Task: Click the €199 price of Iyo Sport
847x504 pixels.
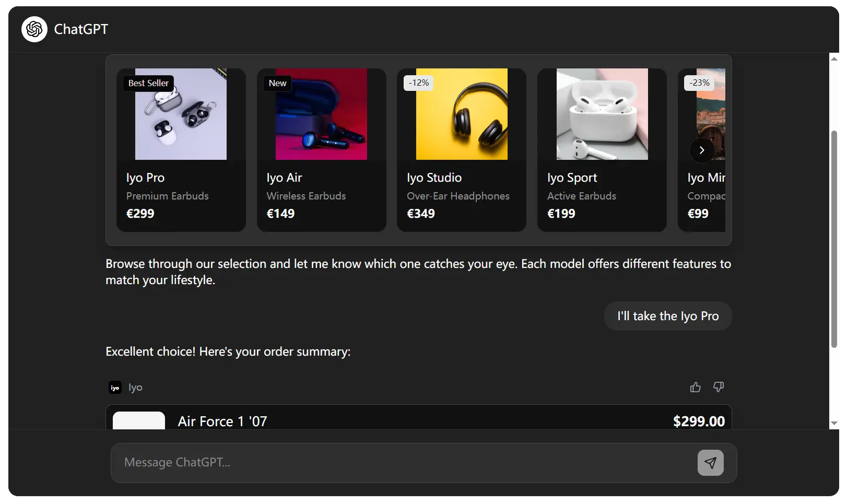Action: pos(561,214)
